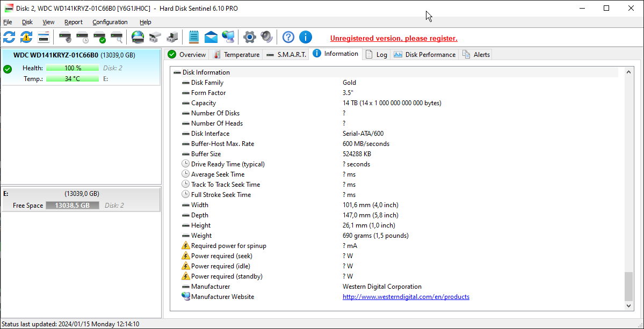This screenshot has width=644, height=329.
Task: Click the two-disk network toolbar icon
Action: (x=155, y=38)
